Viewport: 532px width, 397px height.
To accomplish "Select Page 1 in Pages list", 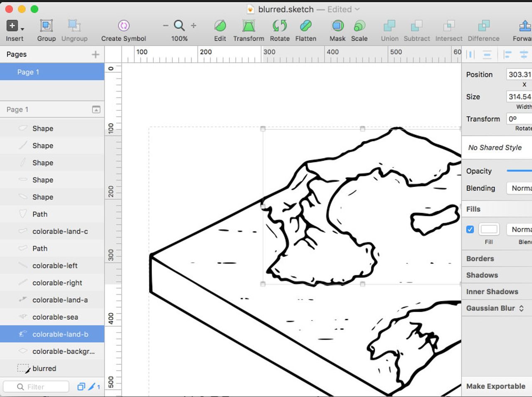I will click(28, 72).
